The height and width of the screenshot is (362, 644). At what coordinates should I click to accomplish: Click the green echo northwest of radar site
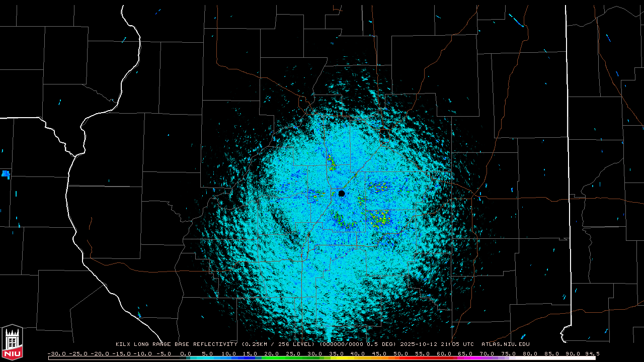pos(331,161)
